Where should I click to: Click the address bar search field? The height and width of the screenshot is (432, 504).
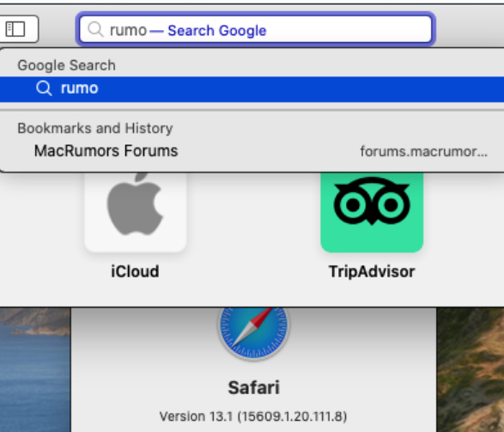(x=256, y=29)
